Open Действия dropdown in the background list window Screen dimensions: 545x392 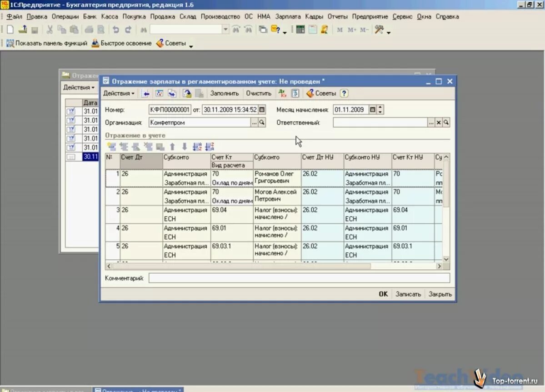(x=79, y=87)
